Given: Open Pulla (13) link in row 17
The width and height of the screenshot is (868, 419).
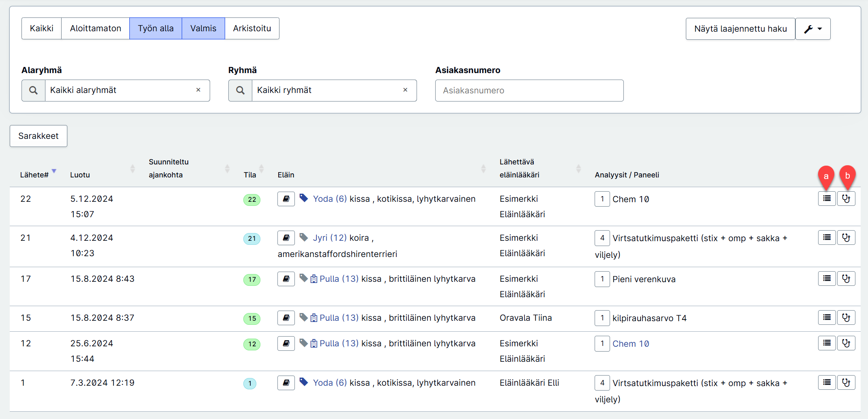Looking at the screenshot, I should (339, 279).
